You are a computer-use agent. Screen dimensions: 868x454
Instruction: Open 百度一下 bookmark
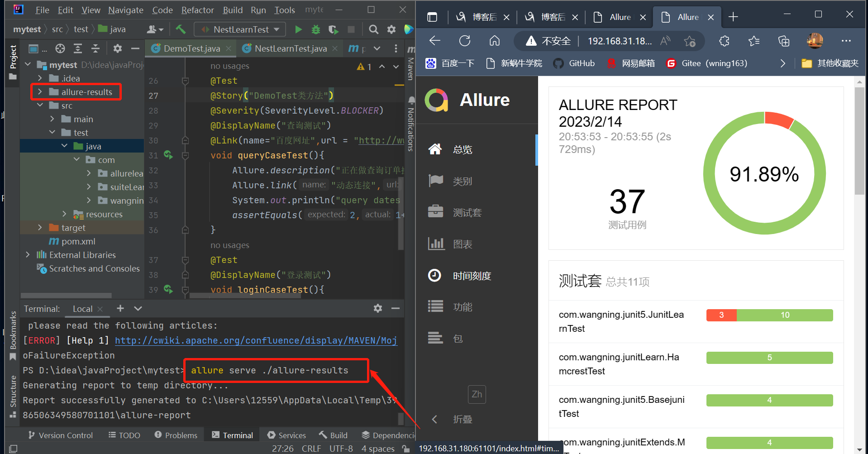point(451,63)
